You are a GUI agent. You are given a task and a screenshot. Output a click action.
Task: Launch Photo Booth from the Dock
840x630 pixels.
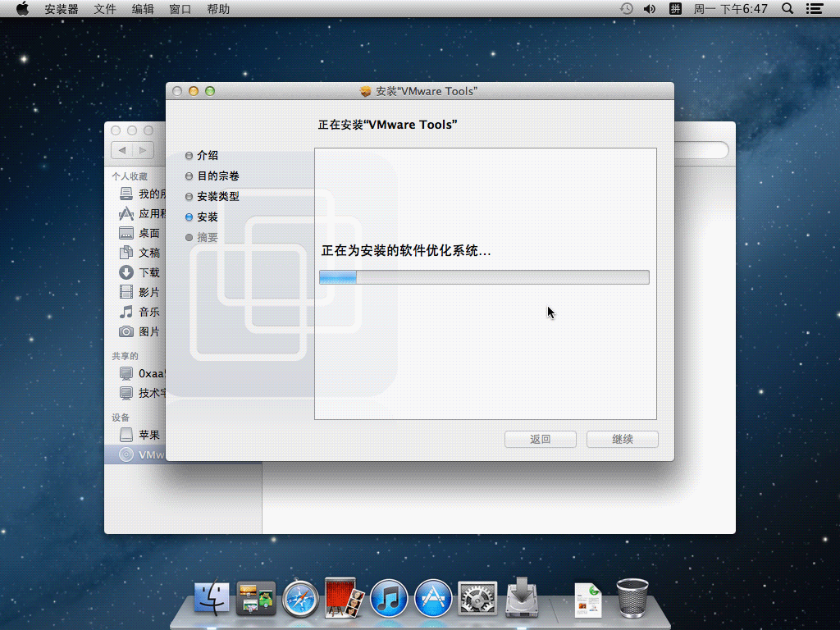(x=344, y=597)
